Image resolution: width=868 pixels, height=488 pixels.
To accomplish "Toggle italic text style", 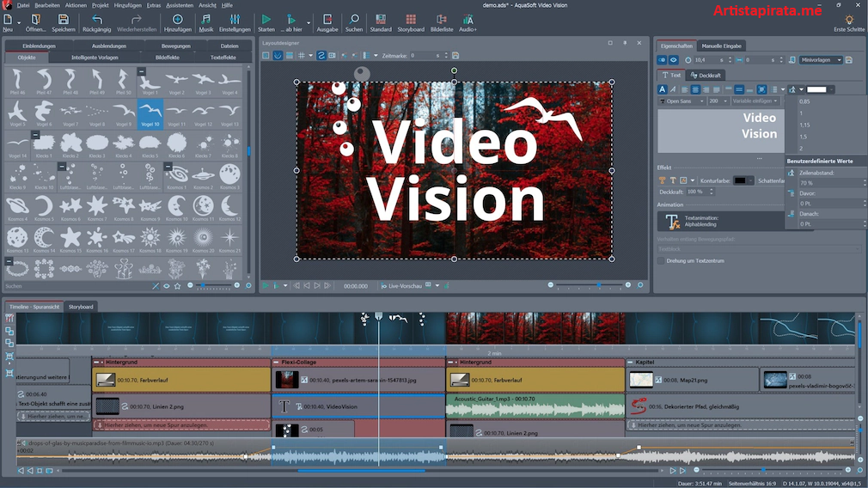I will click(x=673, y=89).
